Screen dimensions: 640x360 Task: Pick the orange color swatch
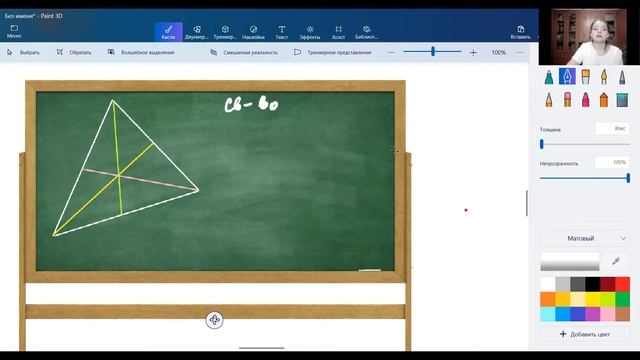[x=547, y=299]
